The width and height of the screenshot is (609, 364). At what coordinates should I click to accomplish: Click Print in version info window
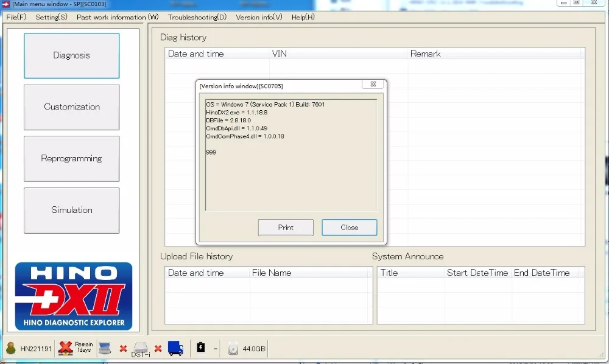click(x=286, y=228)
